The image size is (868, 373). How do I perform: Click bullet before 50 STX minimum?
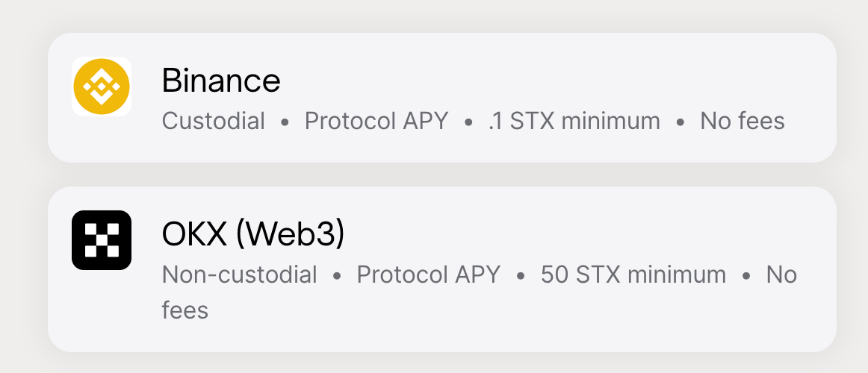(521, 275)
